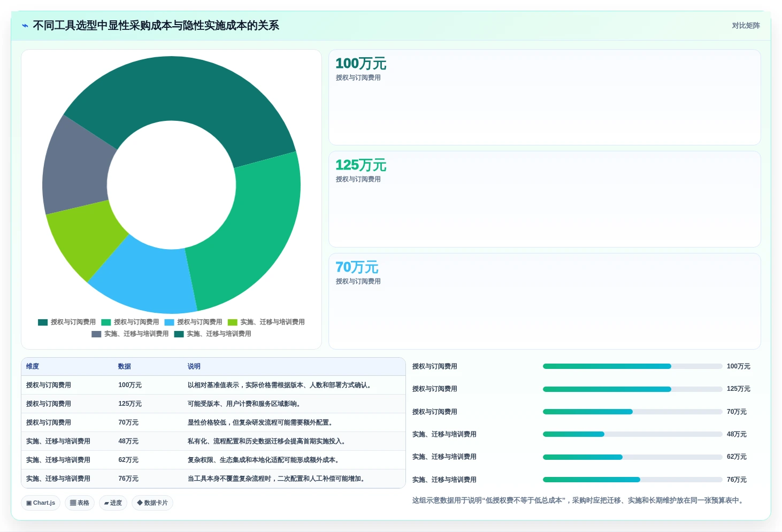Click the footnote starting 这组示意数据用于说明
782x532 pixels.
[579, 501]
